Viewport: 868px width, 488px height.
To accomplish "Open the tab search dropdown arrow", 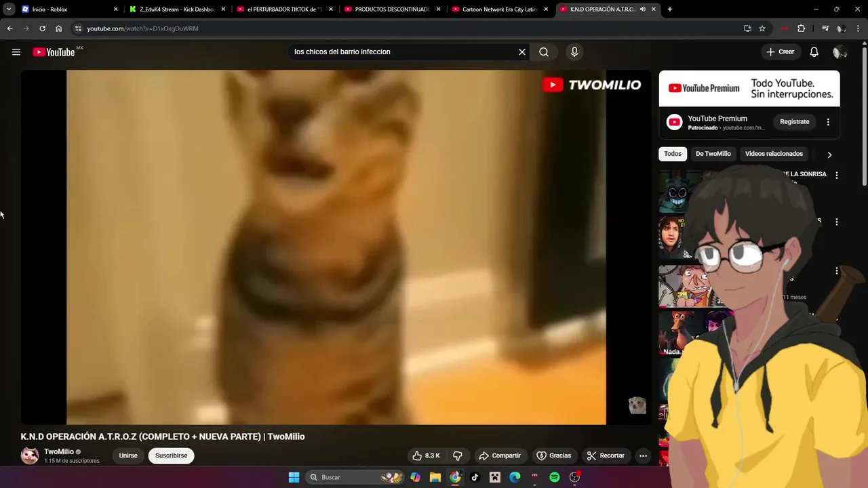I will [x=9, y=9].
